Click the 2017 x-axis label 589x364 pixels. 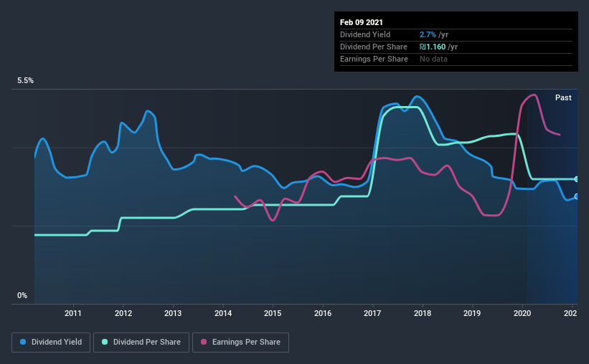372,313
